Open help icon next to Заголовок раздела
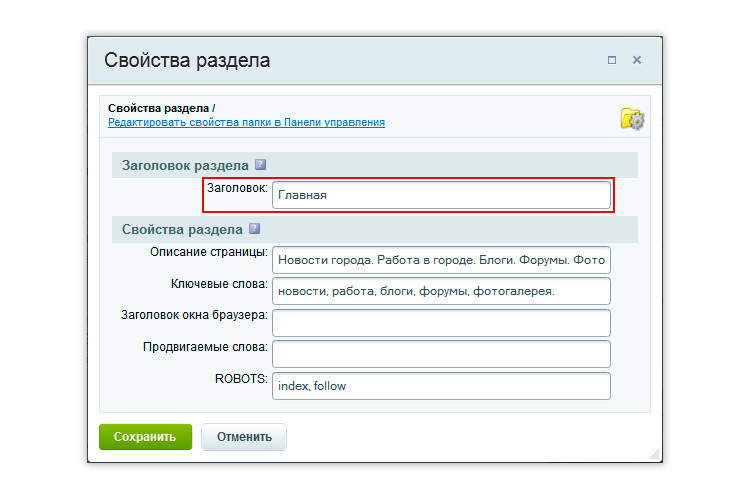This screenshot has height=500, width=750. [x=260, y=165]
